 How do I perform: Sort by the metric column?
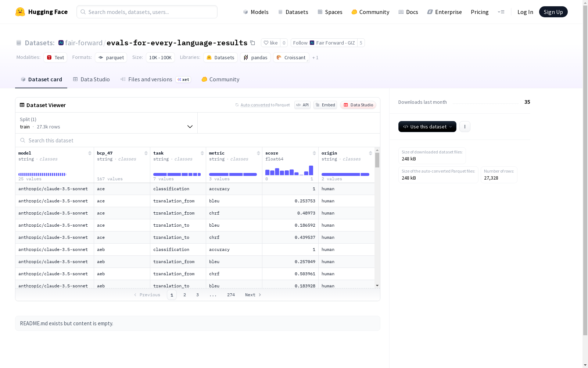(x=258, y=153)
